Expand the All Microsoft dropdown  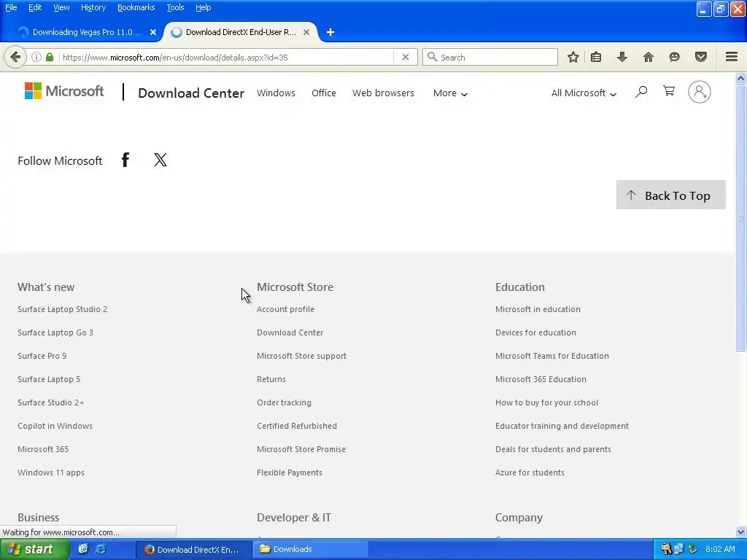[584, 93]
